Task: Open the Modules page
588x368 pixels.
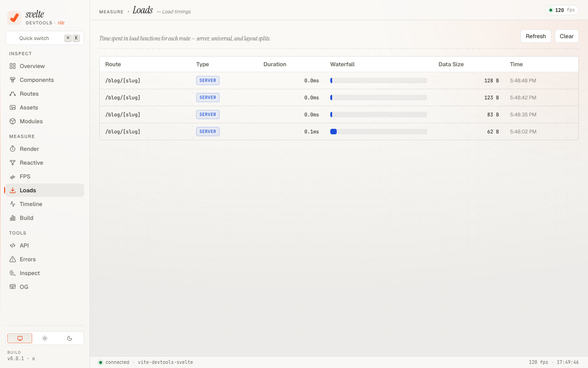Action: (x=45, y=121)
